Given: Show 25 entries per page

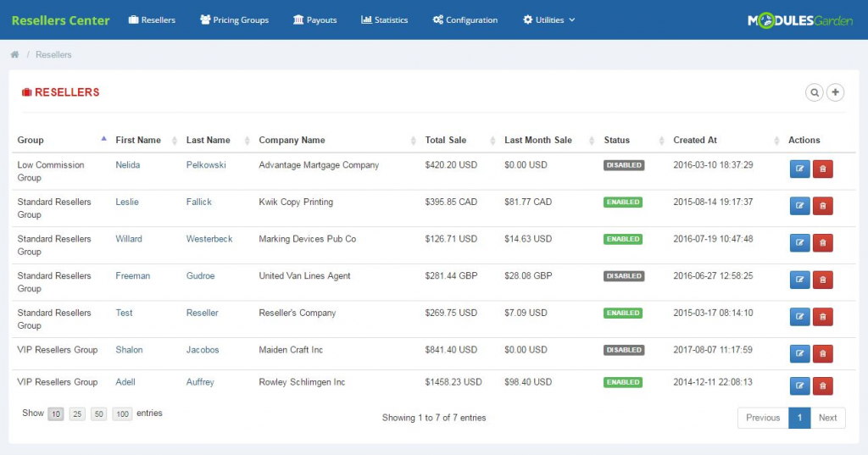Looking at the screenshot, I should pyautogui.click(x=77, y=414).
